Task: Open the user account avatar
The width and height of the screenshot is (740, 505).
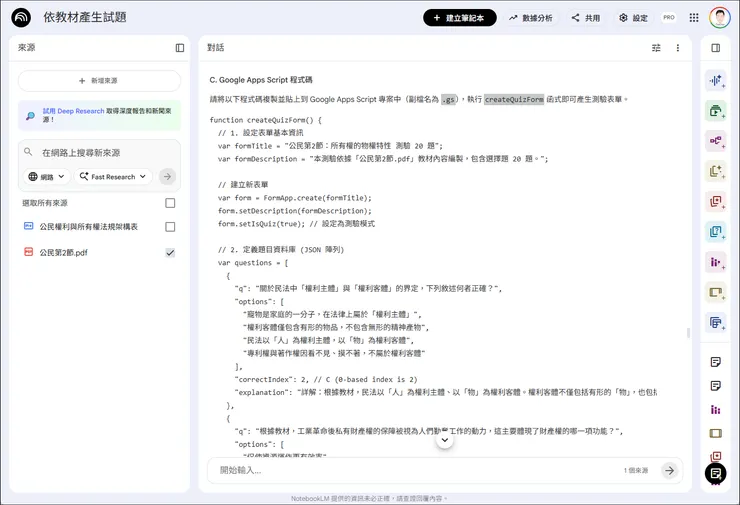Action: [x=719, y=17]
